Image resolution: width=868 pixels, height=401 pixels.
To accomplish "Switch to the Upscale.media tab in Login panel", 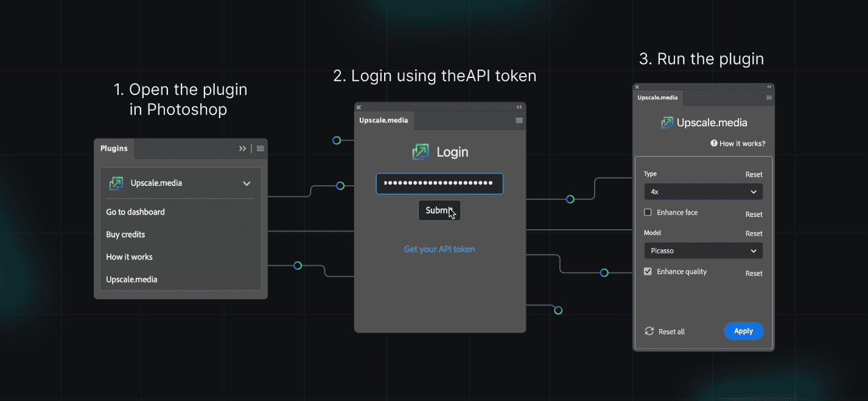I will pyautogui.click(x=383, y=121).
